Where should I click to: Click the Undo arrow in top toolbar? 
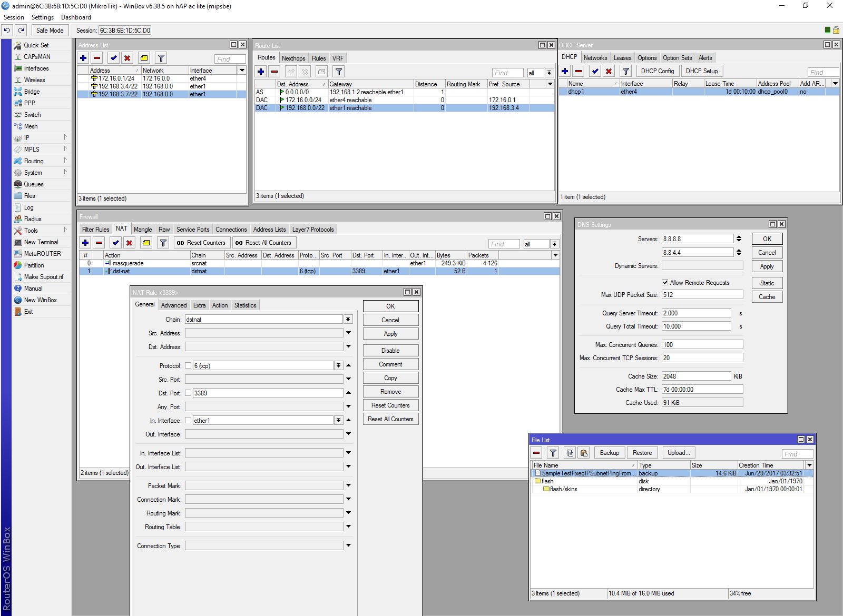7,30
